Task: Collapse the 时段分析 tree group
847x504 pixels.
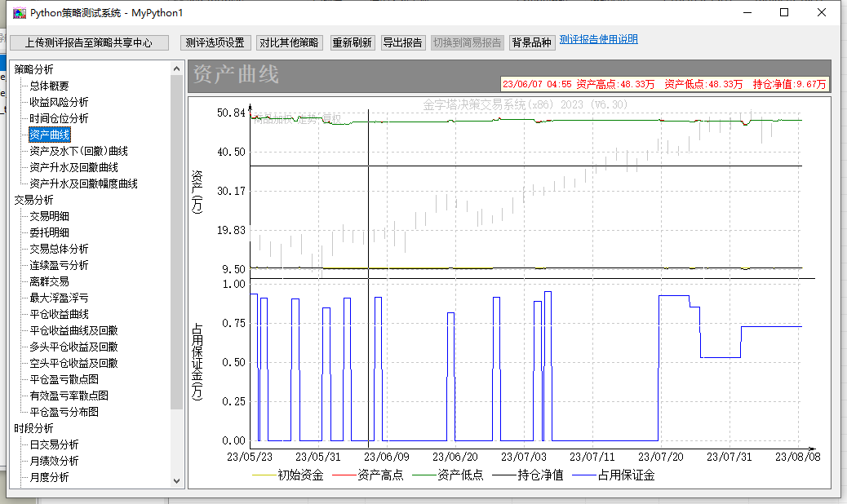Action: pyautogui.click(x=33, y=428)
